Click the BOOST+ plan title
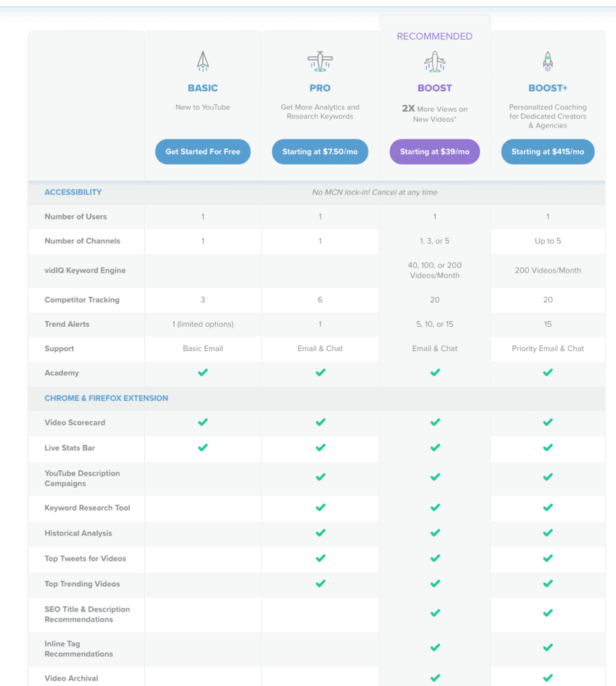This screenshot has width=616, height=686. click(x=548, y=88)
